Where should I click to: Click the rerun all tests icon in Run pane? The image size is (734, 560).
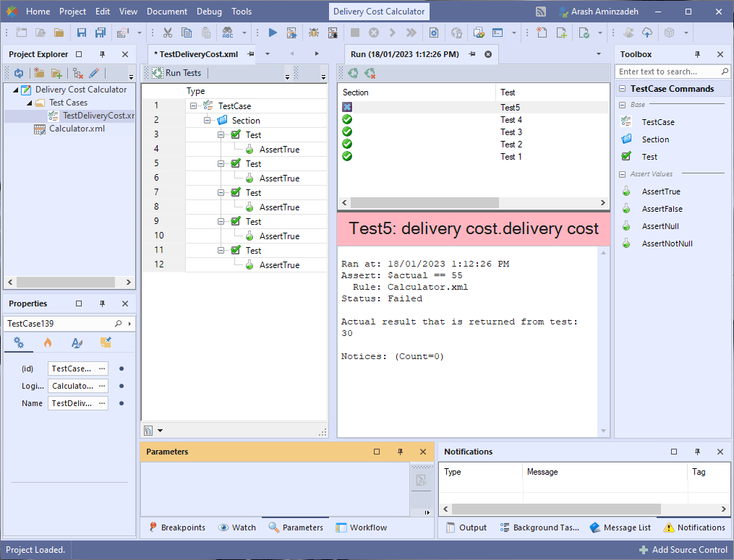click(x=353, y=73)
